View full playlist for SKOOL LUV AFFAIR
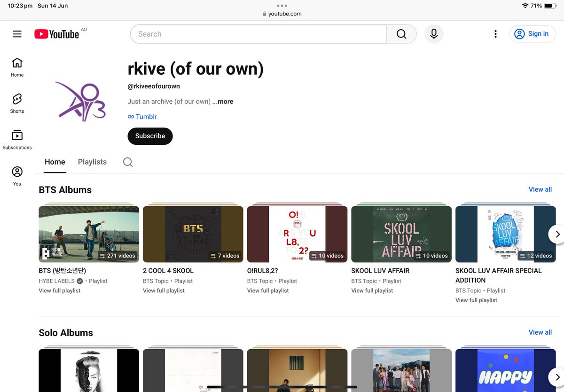564x392 pixels. coord(372,290)
